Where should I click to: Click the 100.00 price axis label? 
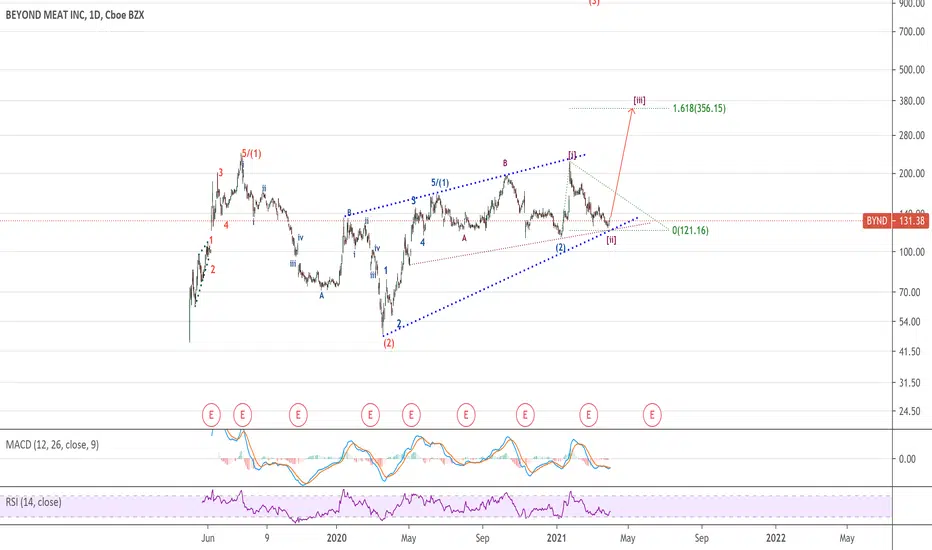tap(912, 252)
